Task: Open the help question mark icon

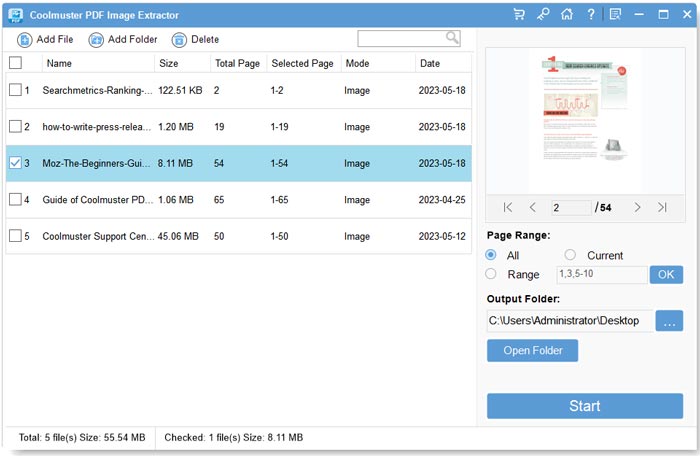Action: 591,14
